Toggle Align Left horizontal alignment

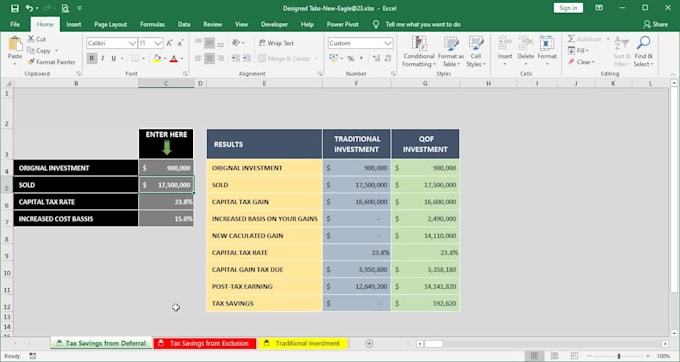pyautogui.click(x=199, y=58)
